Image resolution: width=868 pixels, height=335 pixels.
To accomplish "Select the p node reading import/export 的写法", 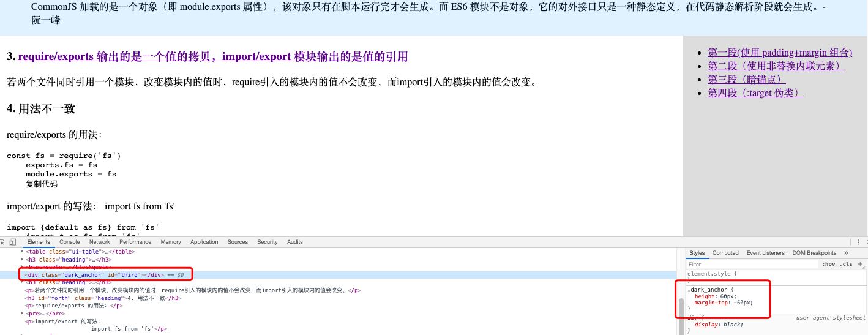I will [96, 325].
